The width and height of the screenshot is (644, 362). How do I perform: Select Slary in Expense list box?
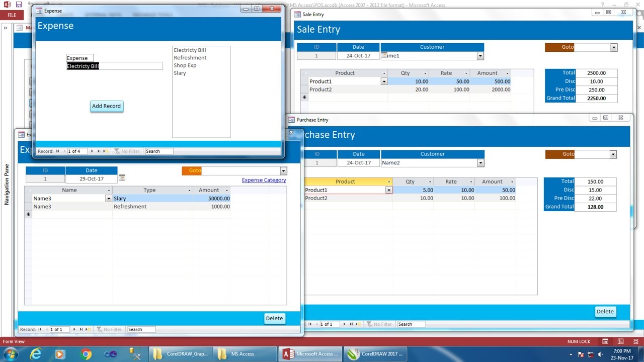pos(180,73)
